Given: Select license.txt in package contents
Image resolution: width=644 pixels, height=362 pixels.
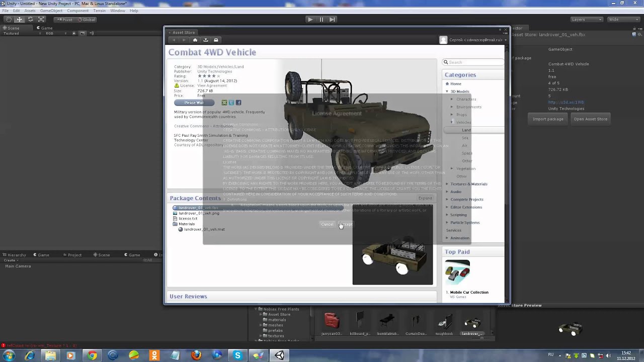Looking at the screenshot, I should 188,219.
